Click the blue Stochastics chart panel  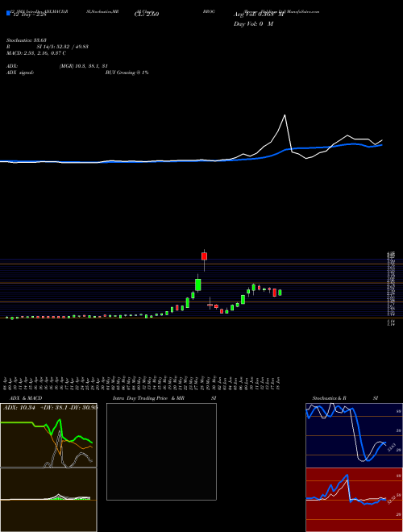(354, 435)
